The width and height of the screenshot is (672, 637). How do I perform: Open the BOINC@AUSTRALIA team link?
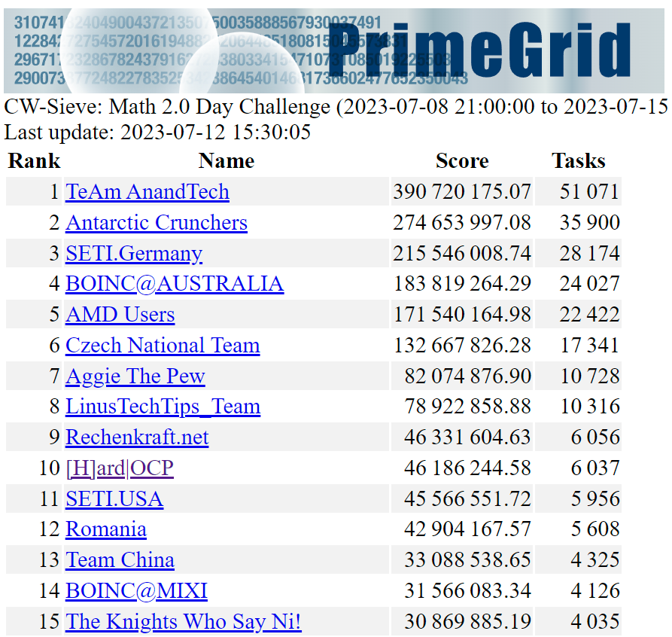click(175, 284)
